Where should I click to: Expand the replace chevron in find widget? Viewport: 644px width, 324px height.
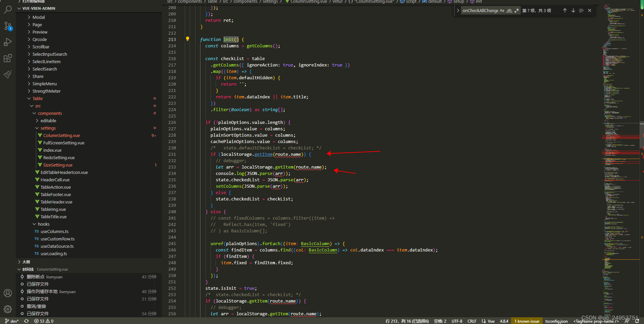click(458, 10)
